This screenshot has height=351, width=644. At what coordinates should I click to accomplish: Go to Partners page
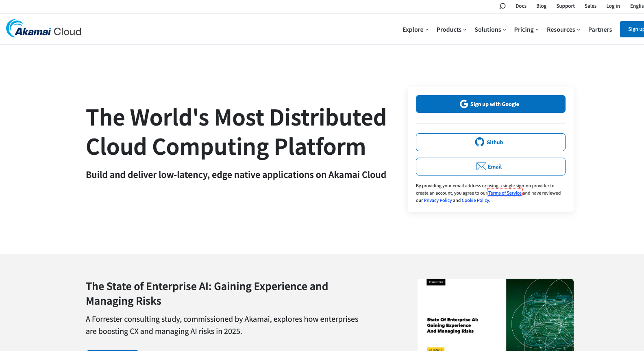(600, 30)
